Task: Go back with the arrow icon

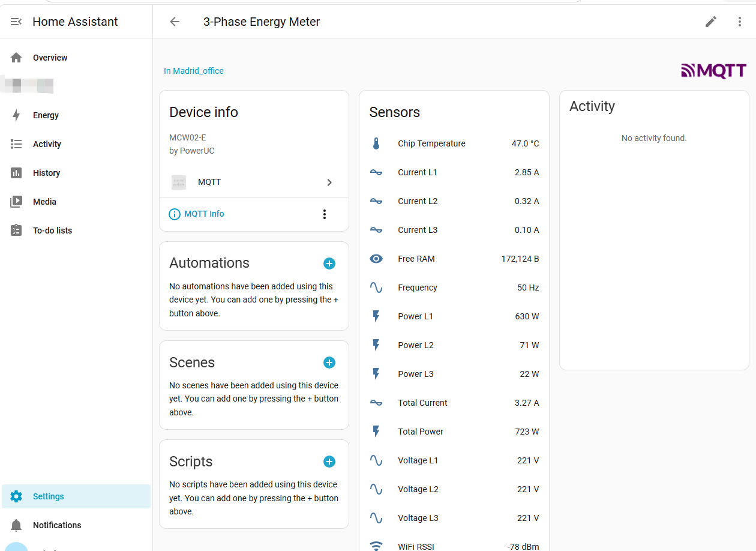Action: [175, 22]
